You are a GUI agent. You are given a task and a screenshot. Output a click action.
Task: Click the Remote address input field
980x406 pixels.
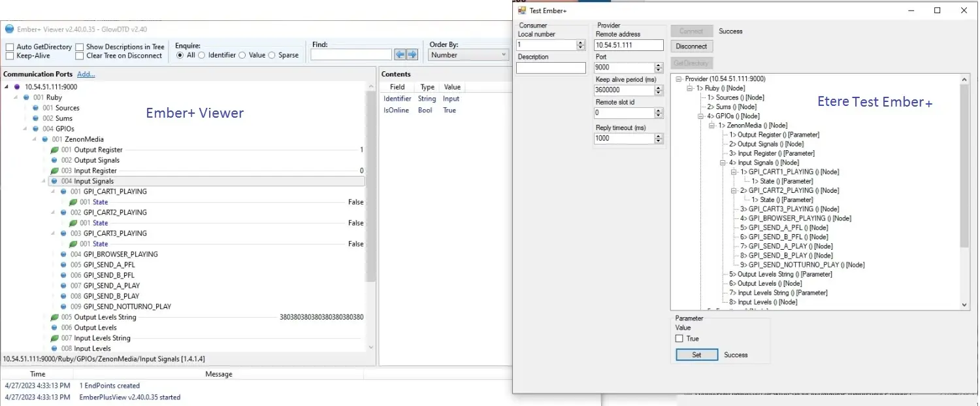[x=628, y=46]
